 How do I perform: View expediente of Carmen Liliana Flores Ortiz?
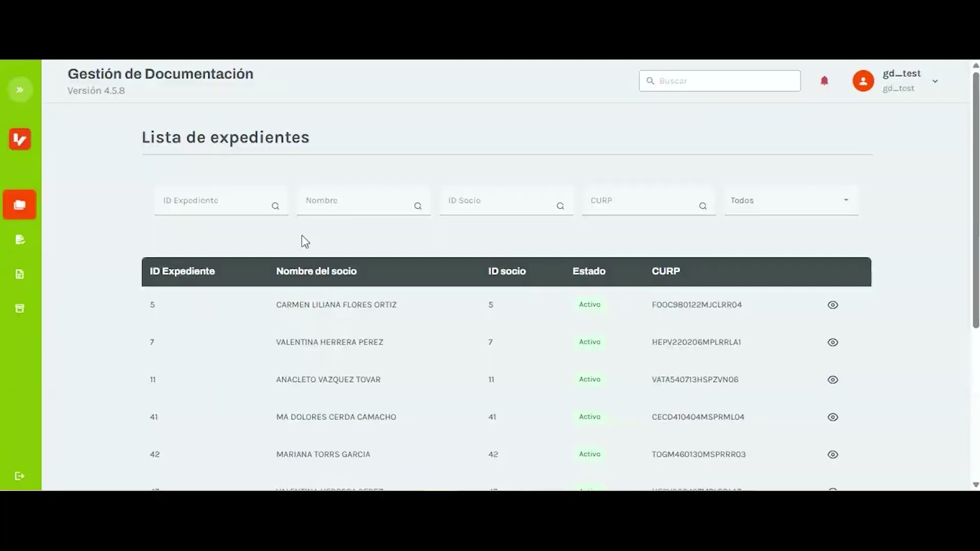click(x=833, y=305)
